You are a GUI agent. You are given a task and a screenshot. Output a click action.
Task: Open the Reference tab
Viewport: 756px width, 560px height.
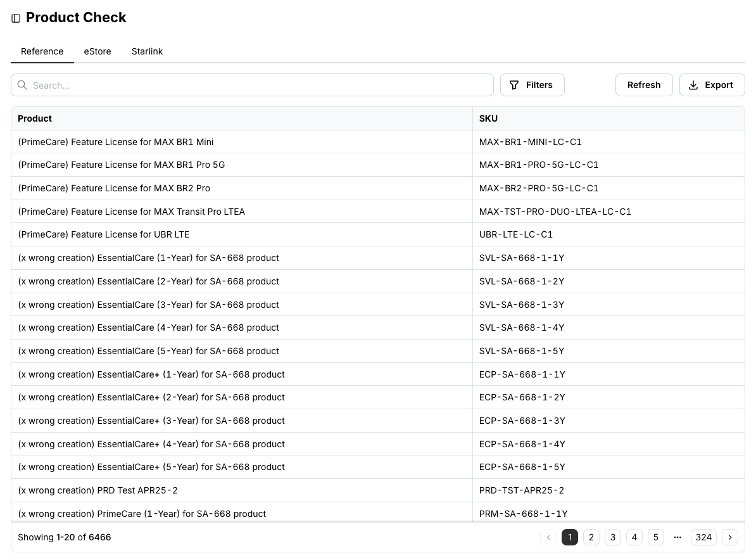[42, 51]
